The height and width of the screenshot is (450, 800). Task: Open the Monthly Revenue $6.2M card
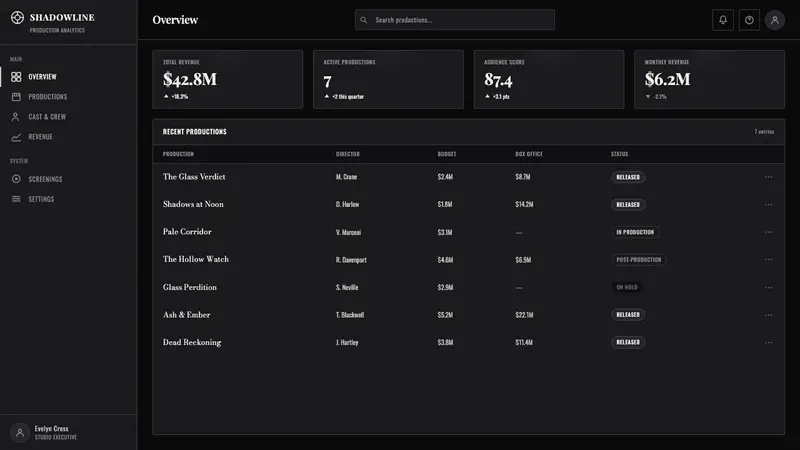pos(709,79)
